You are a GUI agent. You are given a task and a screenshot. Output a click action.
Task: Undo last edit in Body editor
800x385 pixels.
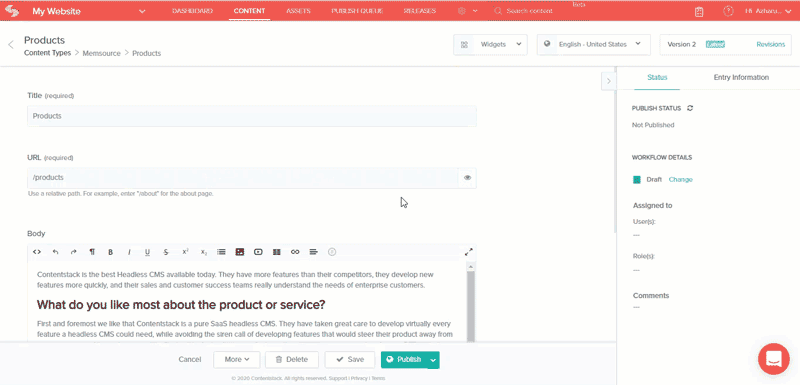[x=55, y=252]
